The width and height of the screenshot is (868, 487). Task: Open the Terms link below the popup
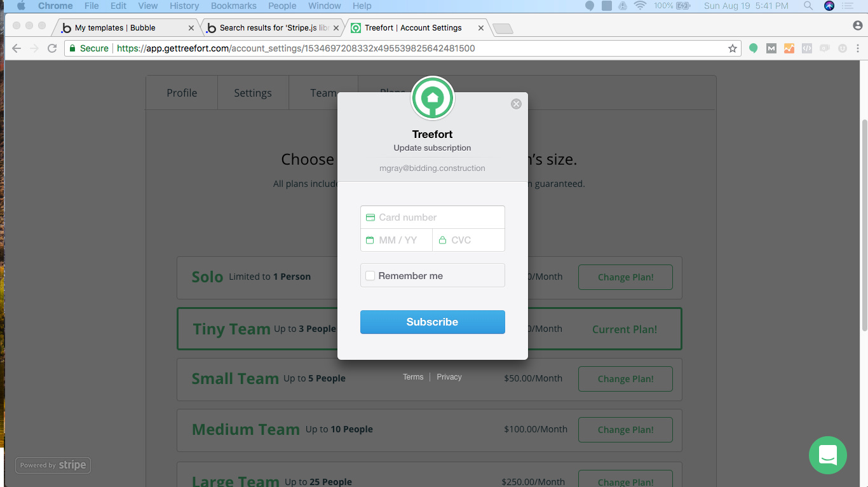pos(413,377)
